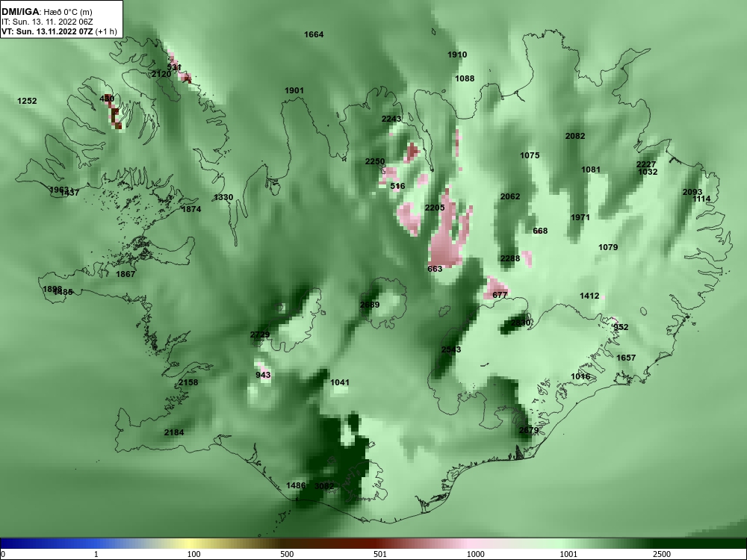Click the western value 1437
747x560 pixels.
69,193
